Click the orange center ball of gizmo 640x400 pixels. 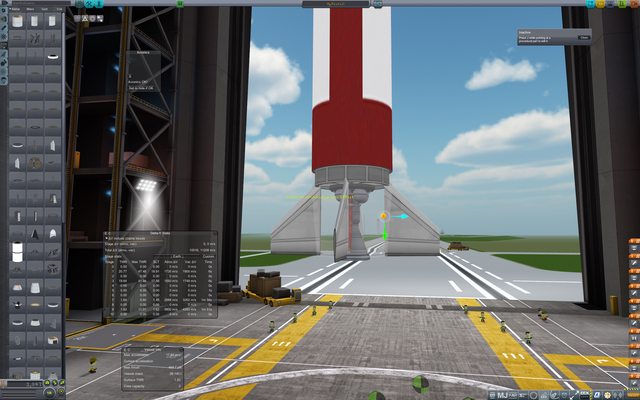tap(384, 216)
